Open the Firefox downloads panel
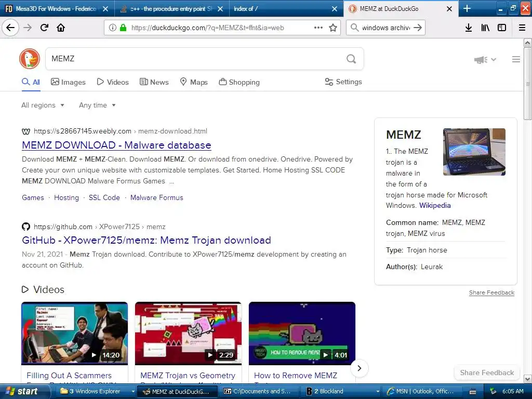The image size is (532, 399). (468, 28)
